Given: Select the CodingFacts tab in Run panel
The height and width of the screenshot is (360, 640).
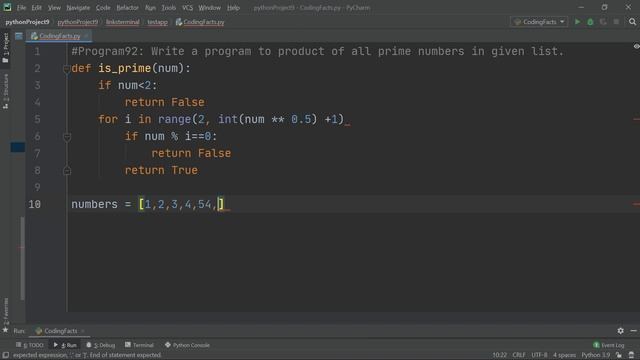Looking at the screenshot, I should (x=59, y=331).
